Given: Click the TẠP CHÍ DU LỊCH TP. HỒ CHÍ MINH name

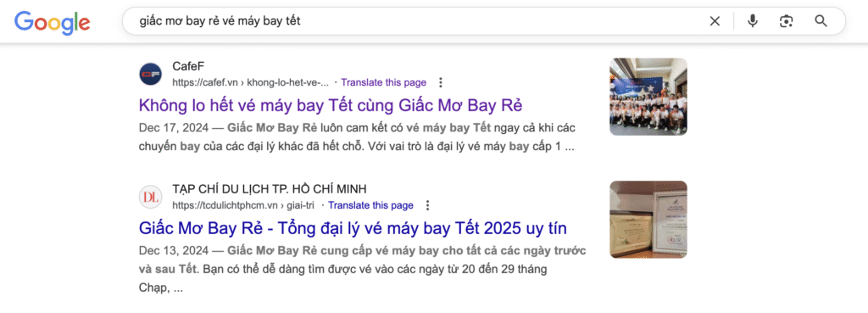Looking at the screenshot, I should [269, 189].
